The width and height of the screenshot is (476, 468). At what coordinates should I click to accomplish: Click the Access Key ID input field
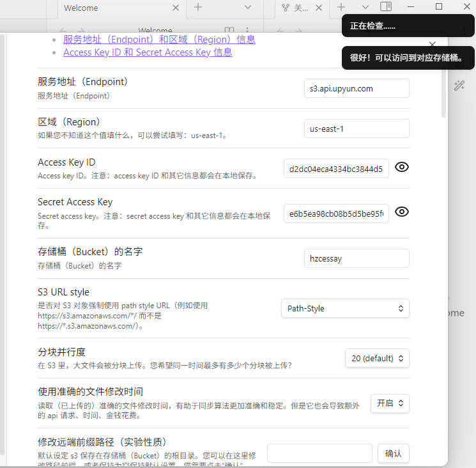click(336, 168)
